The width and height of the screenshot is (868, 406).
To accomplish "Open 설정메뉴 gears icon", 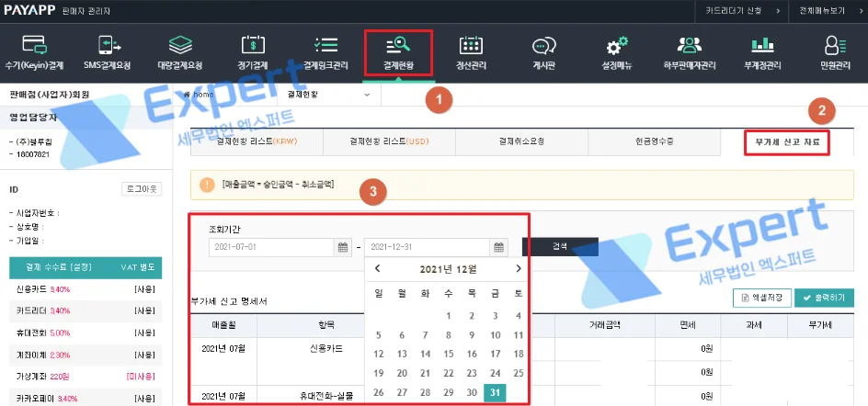I will (x=617, y=45).
